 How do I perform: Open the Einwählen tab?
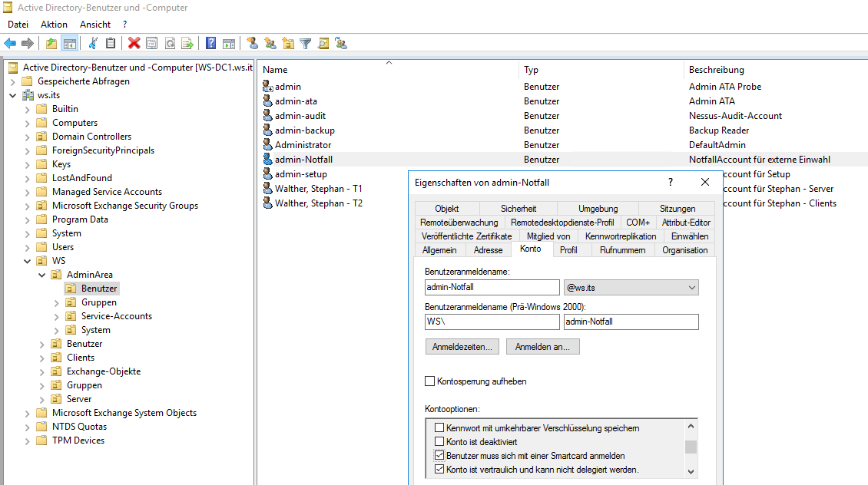coord(689,236)
